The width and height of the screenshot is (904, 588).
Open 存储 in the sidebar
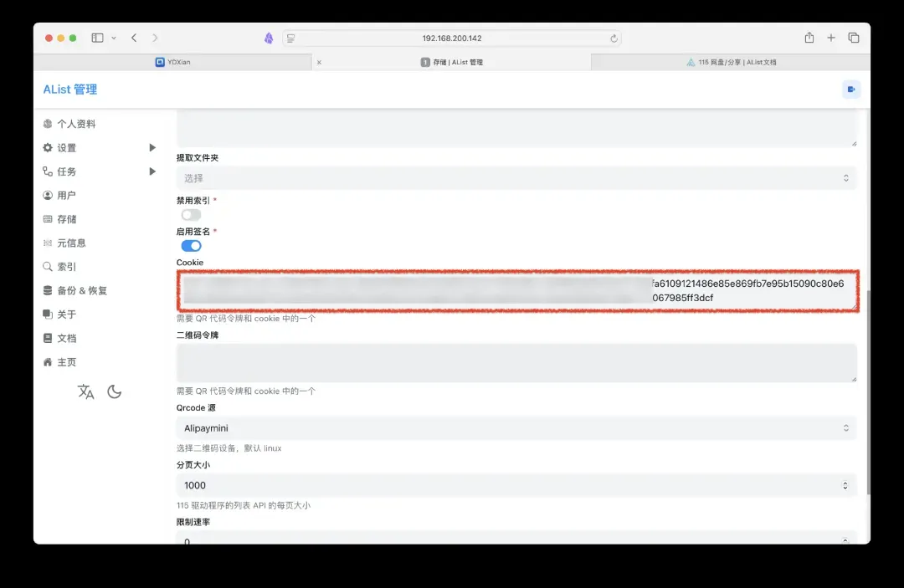click(x=66, y=219)
